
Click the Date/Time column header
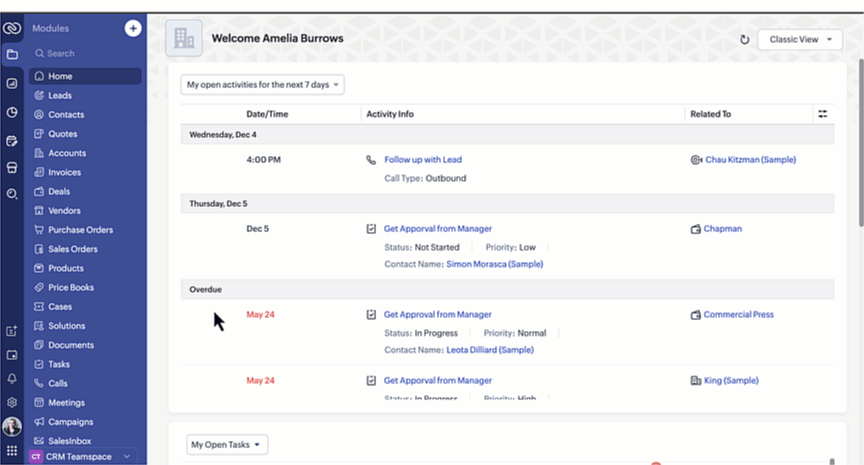(x=267, y=114)
